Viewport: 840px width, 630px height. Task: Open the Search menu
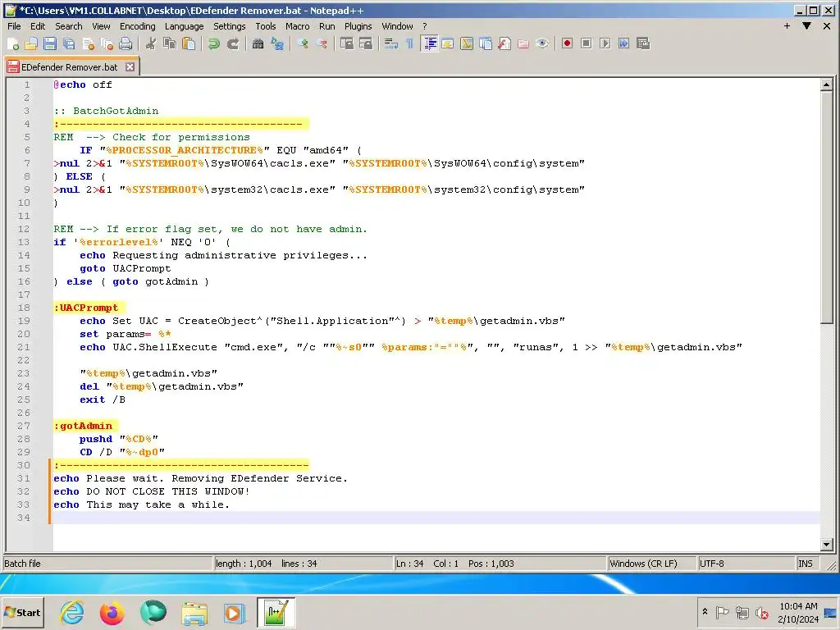[69, 26]
